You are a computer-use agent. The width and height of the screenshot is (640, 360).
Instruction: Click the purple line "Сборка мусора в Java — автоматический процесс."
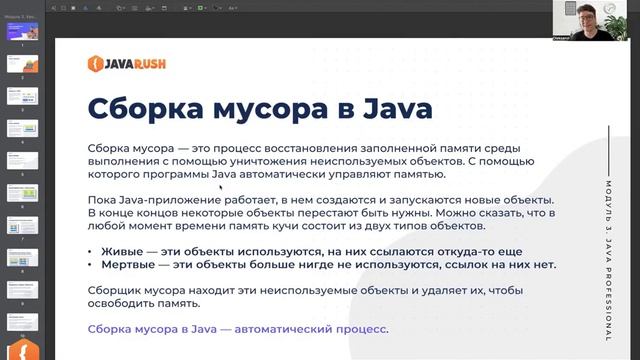pyautogui.click(x=238, y=329)
